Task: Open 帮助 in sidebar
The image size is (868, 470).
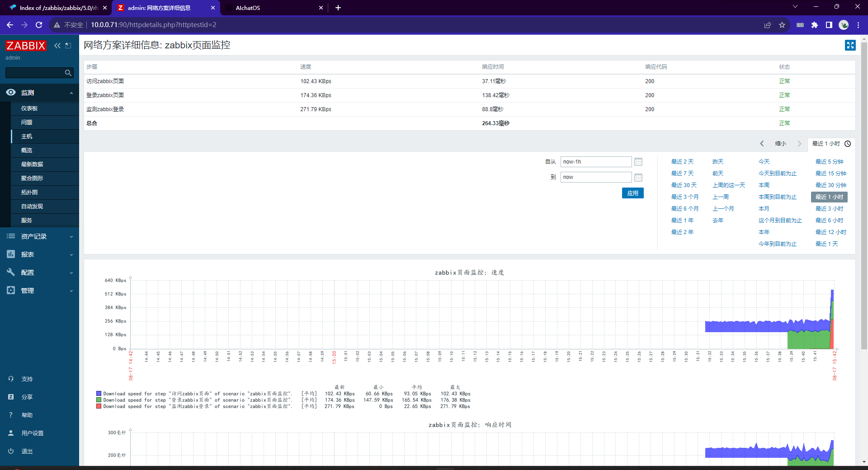Action: click(27, 415)
